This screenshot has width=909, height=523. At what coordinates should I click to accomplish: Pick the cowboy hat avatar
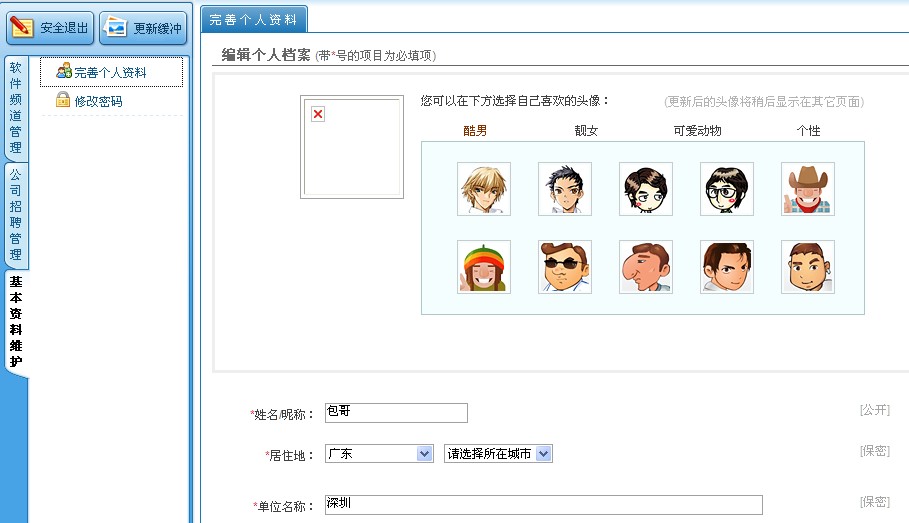tap(808, 189)
